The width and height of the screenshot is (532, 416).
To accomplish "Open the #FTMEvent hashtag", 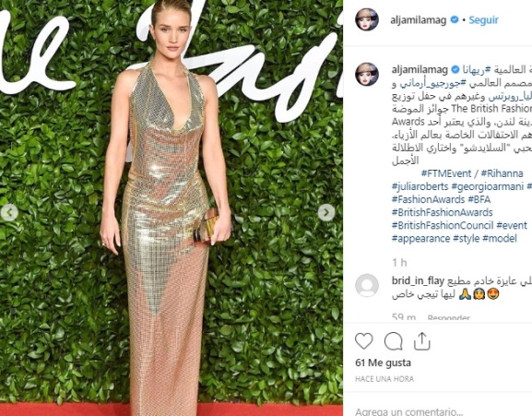I will tap(446, 173).
